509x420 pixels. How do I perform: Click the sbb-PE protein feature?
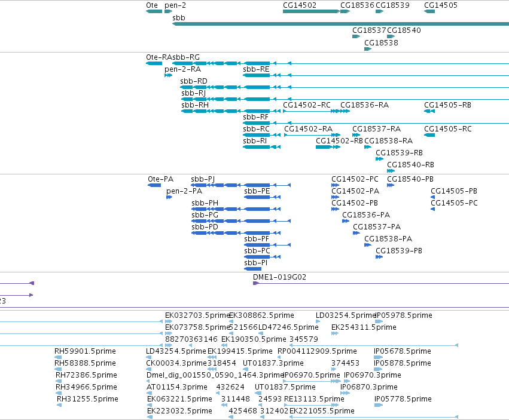point(263,197)
